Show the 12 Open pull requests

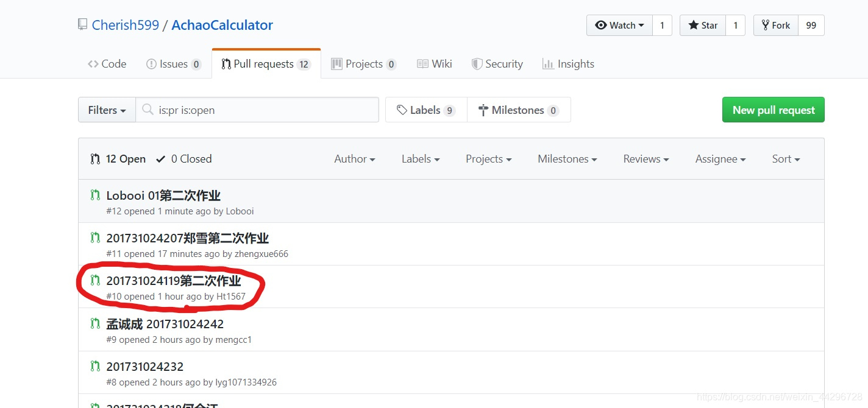118,159
